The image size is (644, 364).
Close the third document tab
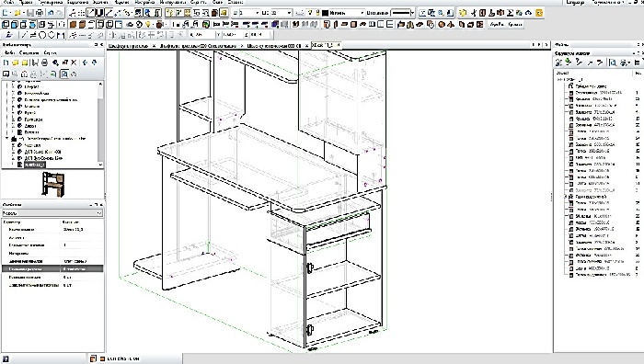tap(306, 46)
